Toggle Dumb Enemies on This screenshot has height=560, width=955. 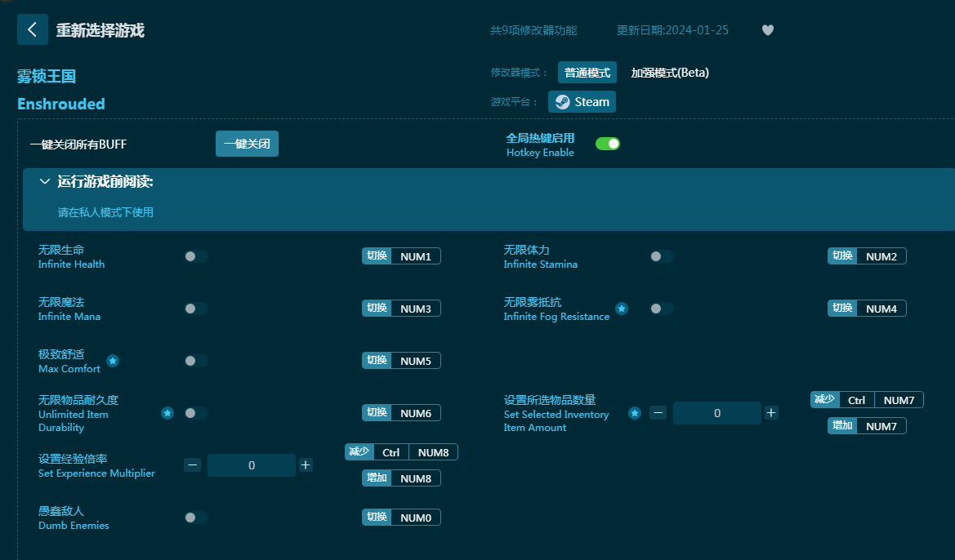pos(195,518)
